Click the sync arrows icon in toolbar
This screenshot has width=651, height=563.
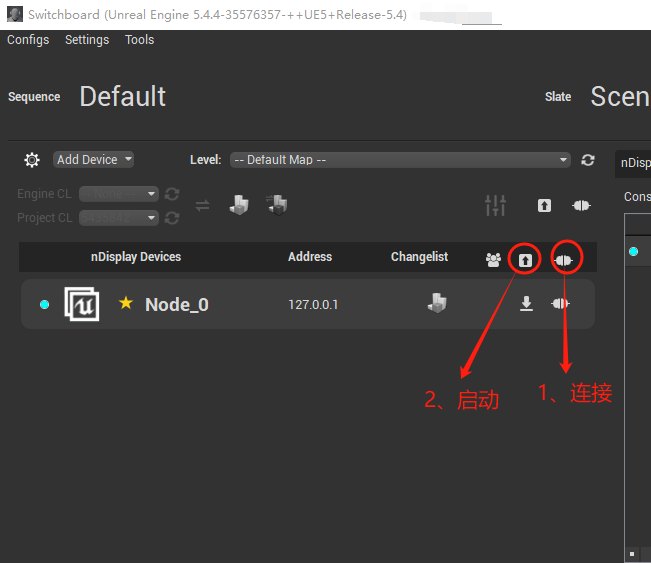pyautogui.click(x=203, y=205)
